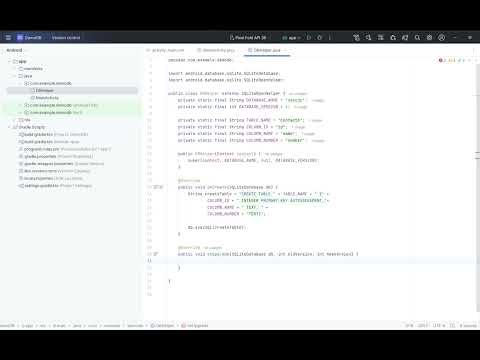The height and width of the screenshot is (360, 480).
Task: Click DBHelper breadcrumb in bottom bar
Action: coord(163,325)
